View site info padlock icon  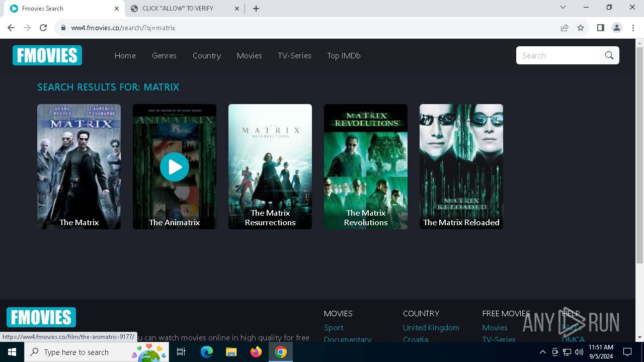[x=63, y=28]
